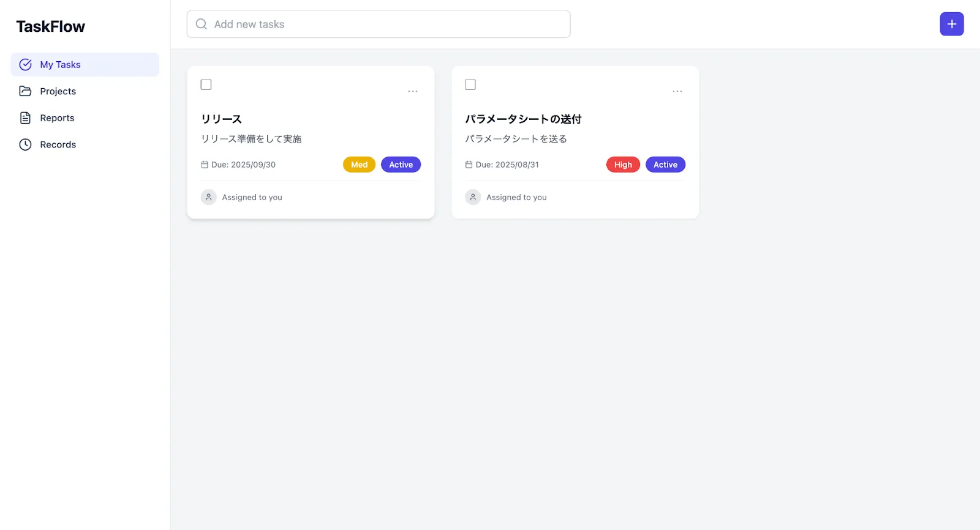Click the Records clock icon
Viewport: 980px width, 530px height.
click(25, 144)
